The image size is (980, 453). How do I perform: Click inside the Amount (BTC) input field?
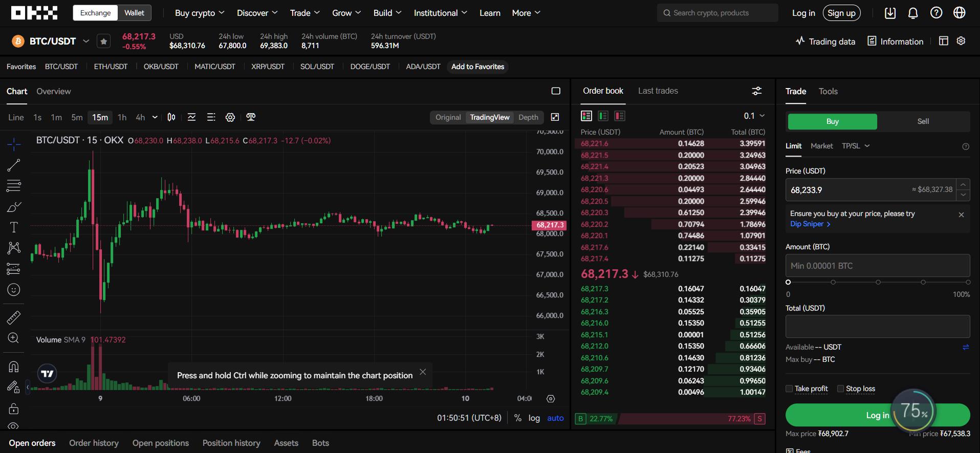(878, 266)
